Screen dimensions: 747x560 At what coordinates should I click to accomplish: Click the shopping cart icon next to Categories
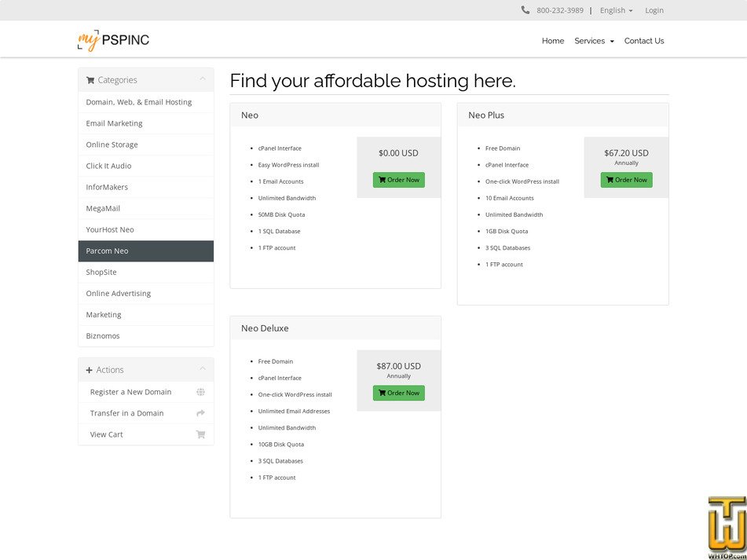point(90,80)
